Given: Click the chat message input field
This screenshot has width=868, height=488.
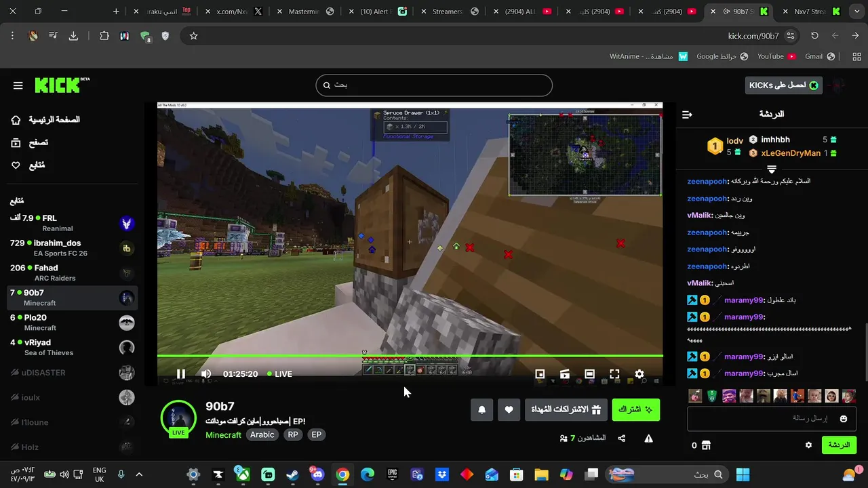Looking at the screenshot, I should 771,419.
